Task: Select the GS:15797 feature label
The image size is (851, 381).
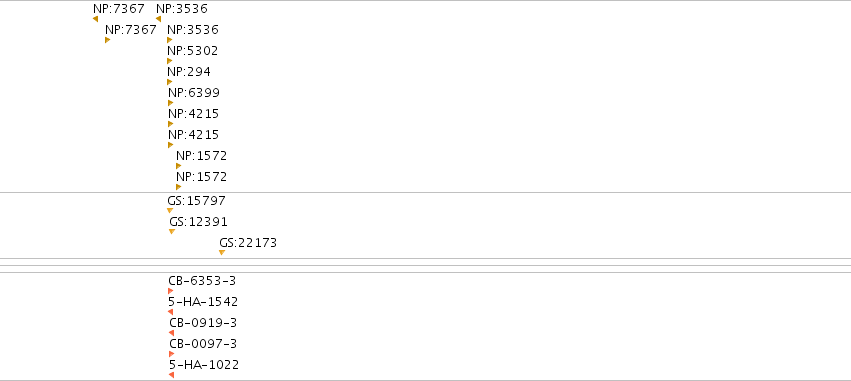Action: click(x=196, y=201)
